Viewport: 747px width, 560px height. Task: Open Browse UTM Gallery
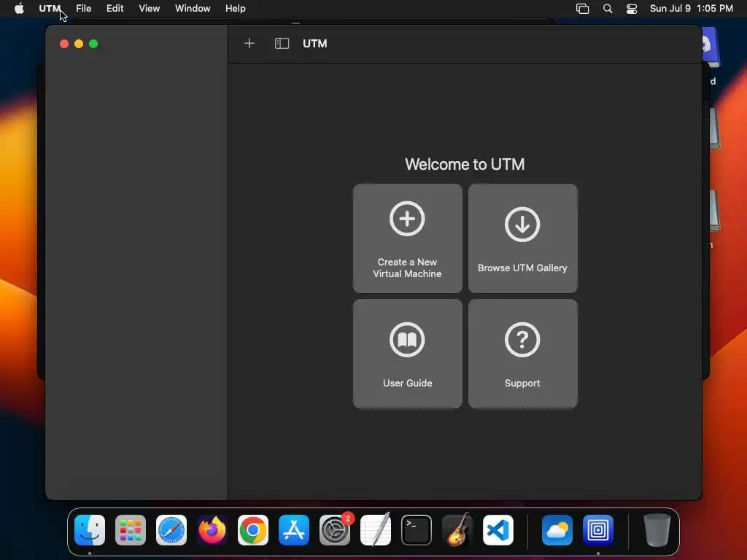click(x=522, y=238)
